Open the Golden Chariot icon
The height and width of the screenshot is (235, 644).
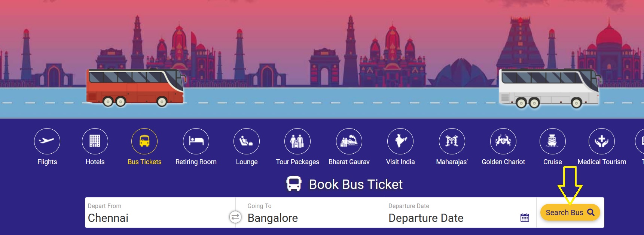[x=503, y=141]
